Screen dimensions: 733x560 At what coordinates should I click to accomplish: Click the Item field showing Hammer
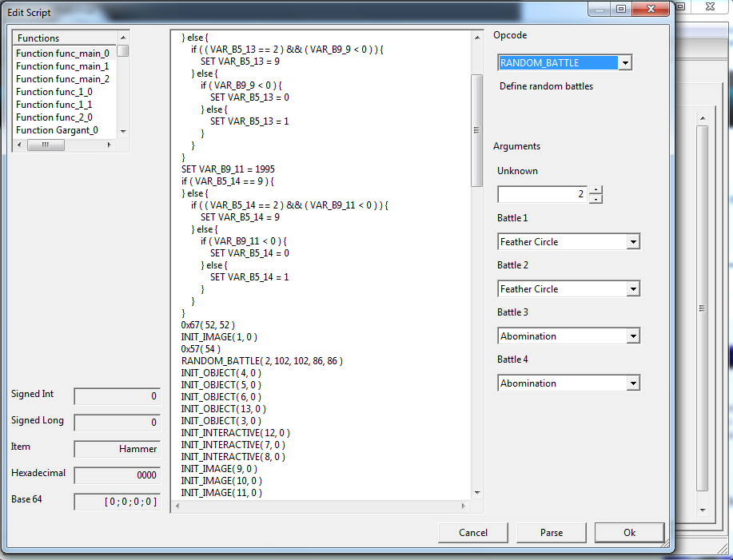(118, 449)
